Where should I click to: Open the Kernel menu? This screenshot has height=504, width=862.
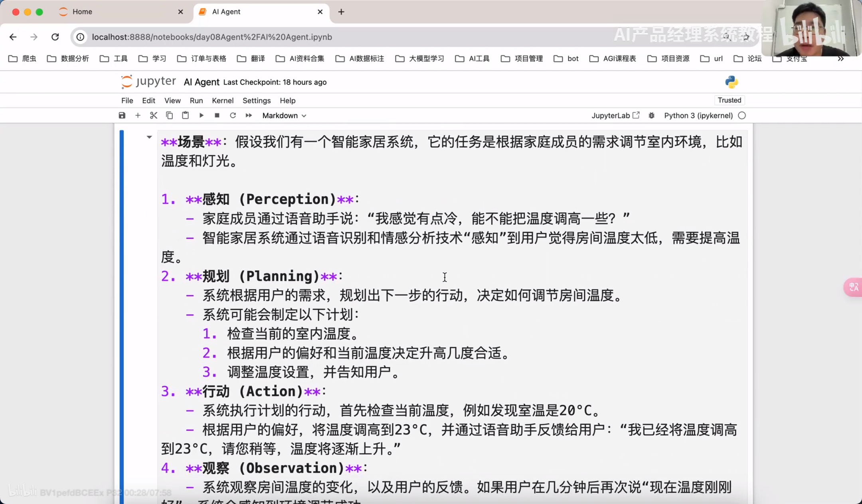[222, 100]
